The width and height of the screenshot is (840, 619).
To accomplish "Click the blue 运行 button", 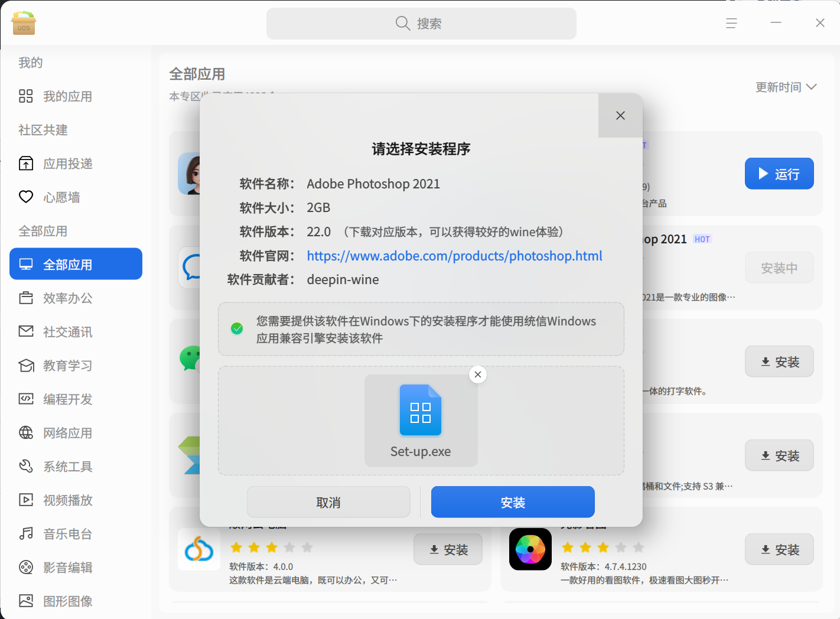I will tap(779, 174).
